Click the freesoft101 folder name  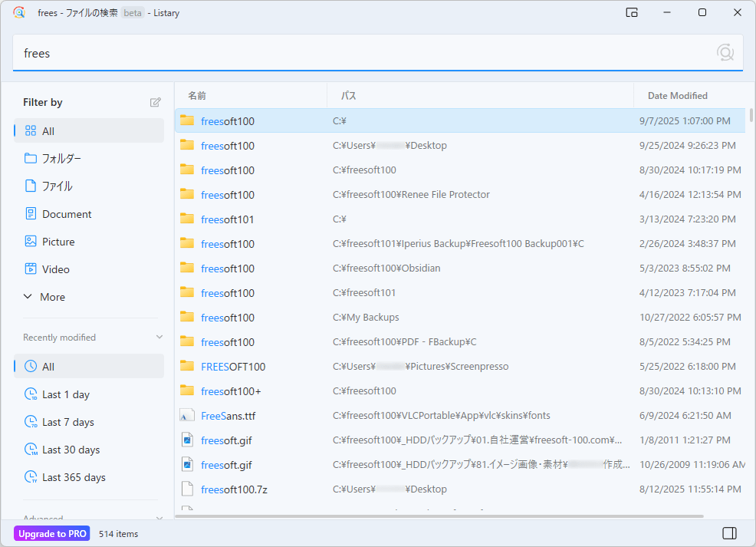(x=227, y=219)
